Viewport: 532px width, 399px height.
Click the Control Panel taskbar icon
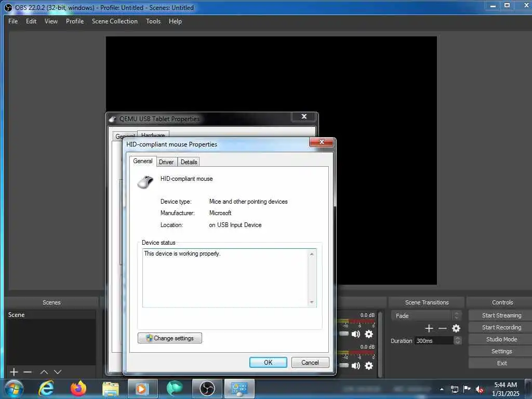[239, 389]
